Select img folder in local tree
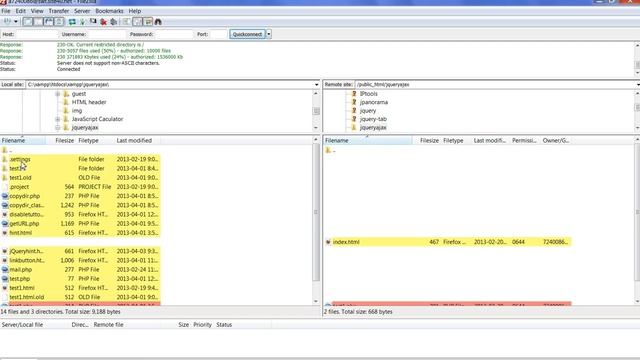This screenshot has height=360, width=640. 77,111
